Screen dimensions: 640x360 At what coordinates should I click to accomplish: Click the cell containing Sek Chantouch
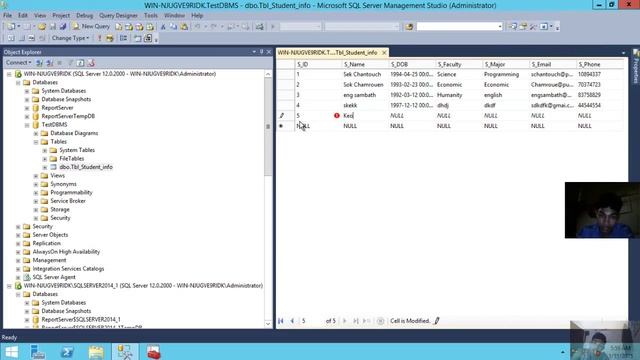365,75
